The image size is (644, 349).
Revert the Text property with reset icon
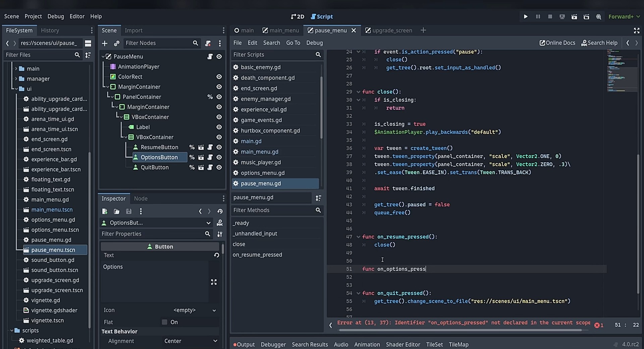pyautogui.click(x=217, y=255)
